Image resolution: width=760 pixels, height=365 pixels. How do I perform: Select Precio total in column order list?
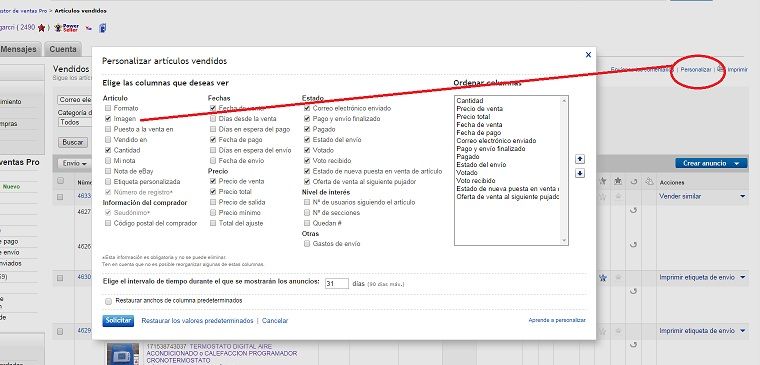pos(473,117)
